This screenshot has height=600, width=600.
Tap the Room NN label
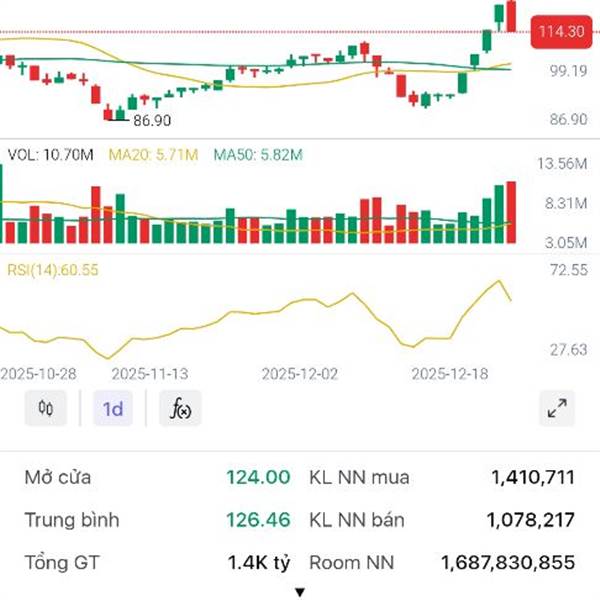click(352, 563)
